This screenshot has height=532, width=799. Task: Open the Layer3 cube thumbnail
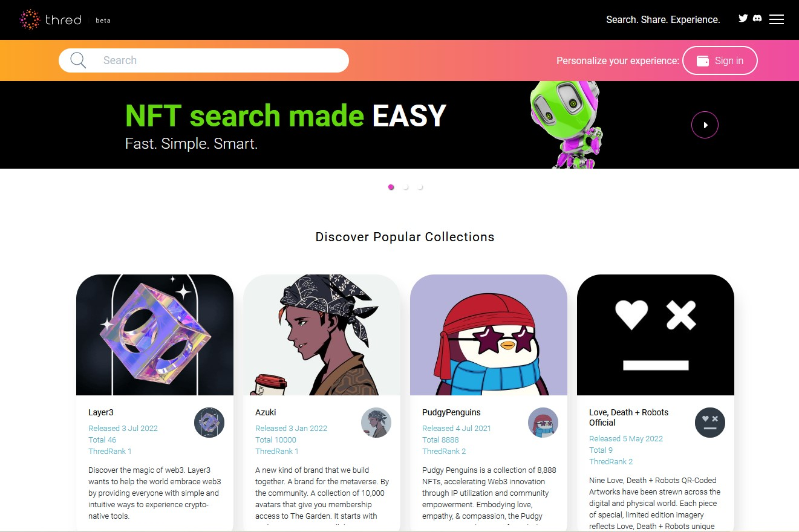pyautogui.click(x=155, y=335)
